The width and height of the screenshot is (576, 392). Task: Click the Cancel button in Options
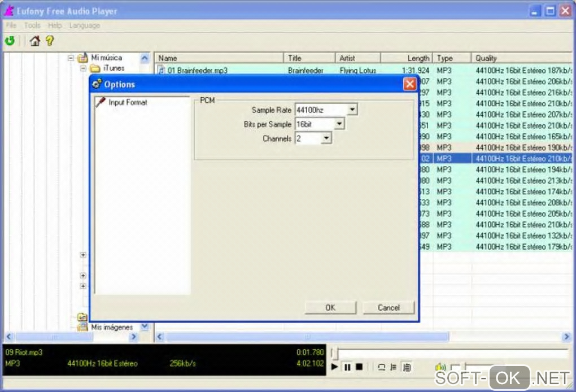click(389, 307)
